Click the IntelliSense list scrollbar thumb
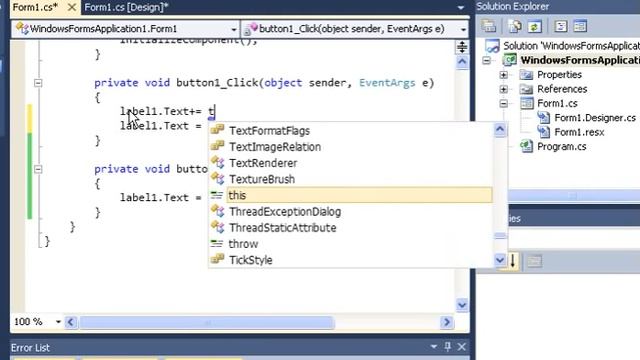 (x=500, y=236)
